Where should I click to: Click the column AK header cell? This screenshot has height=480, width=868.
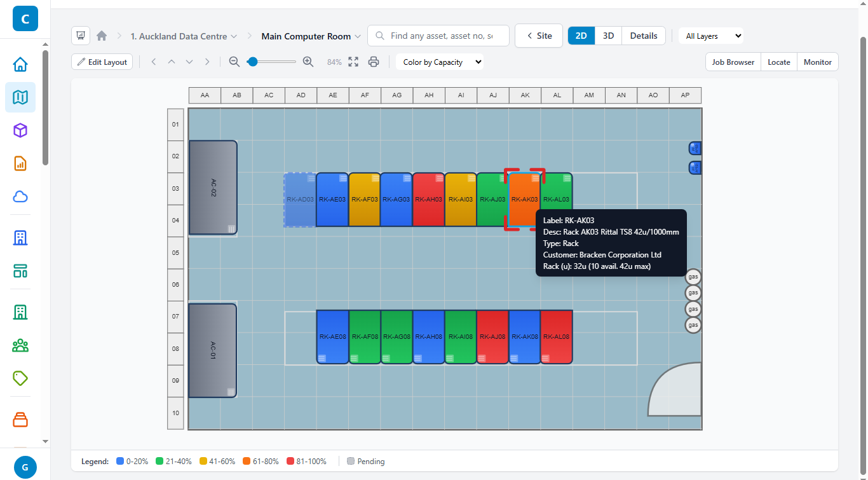click(525, 95)
